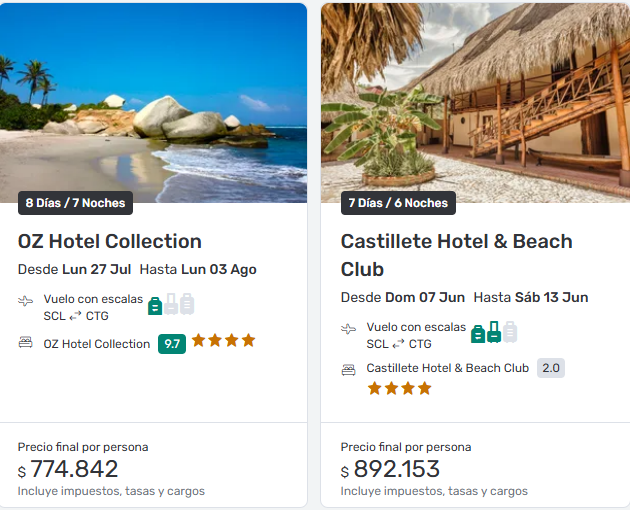
Task: Click the airplane icon in Castillete card
Action: pyautogui.click(x=349, y=329)
